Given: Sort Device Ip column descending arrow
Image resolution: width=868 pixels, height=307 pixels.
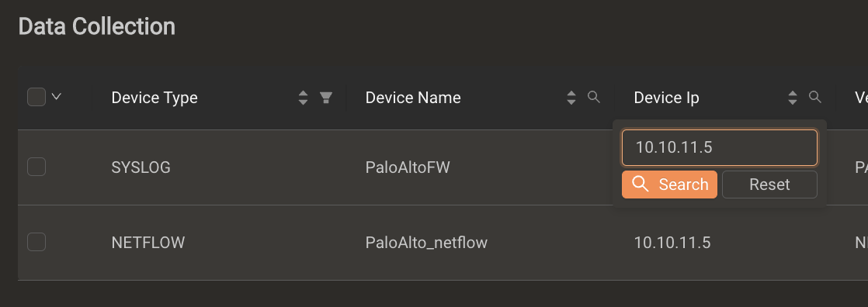Looking at the screenshot, I should click(793, 102).
